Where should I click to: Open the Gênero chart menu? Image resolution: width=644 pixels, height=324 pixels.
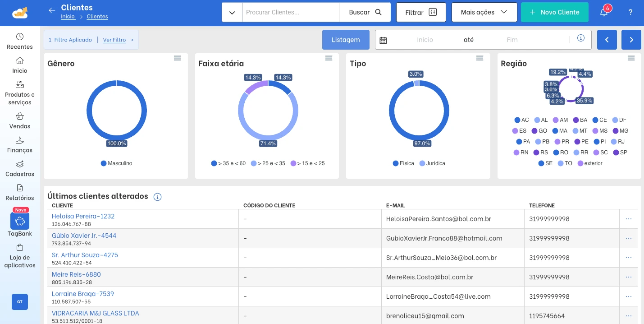tap(178, 58)
